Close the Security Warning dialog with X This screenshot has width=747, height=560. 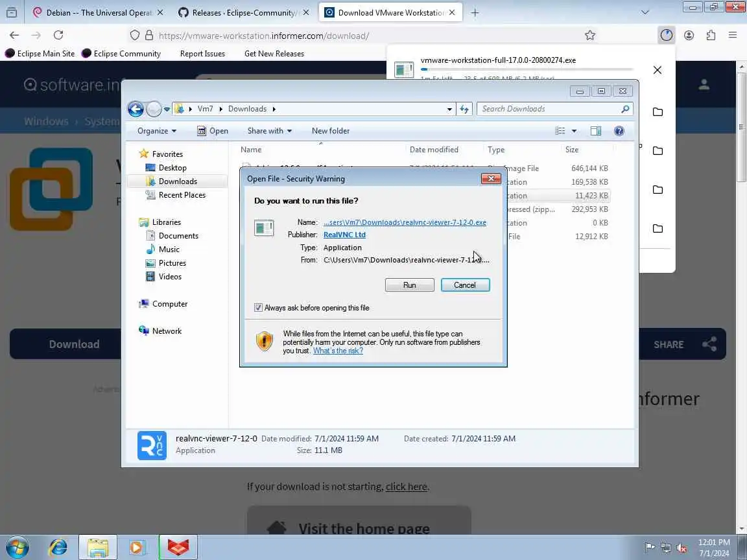pyautogui.click(x=491, y=179)
